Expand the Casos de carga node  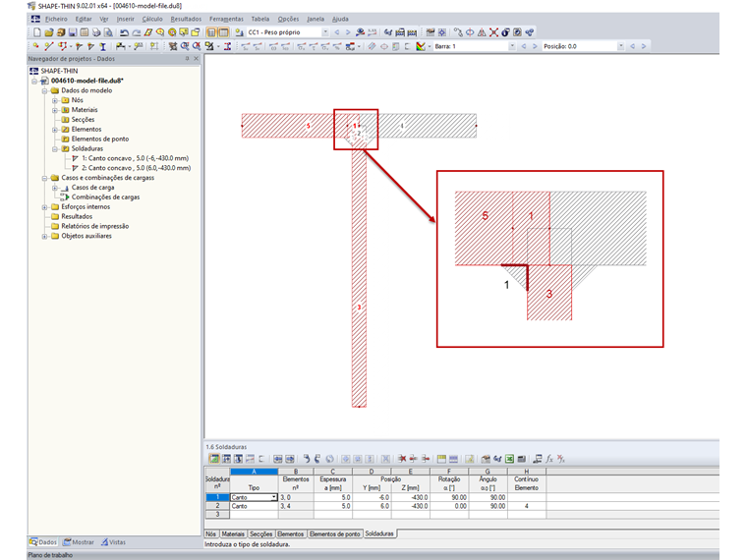click(55, 188)
